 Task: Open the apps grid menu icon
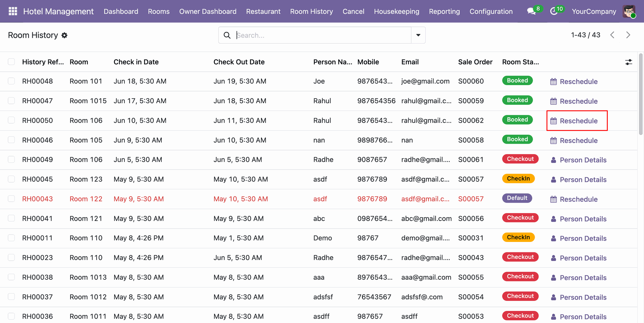pyautogui.click(x=13, y=11)
